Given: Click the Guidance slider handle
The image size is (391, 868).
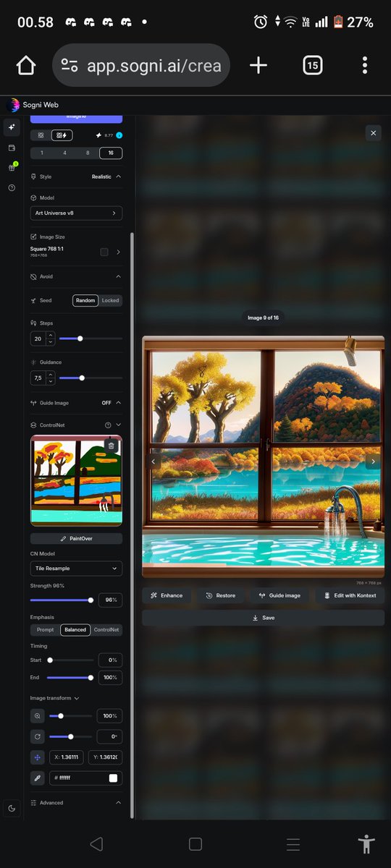Looking at the screenshot, I should [x=82, y=378].
